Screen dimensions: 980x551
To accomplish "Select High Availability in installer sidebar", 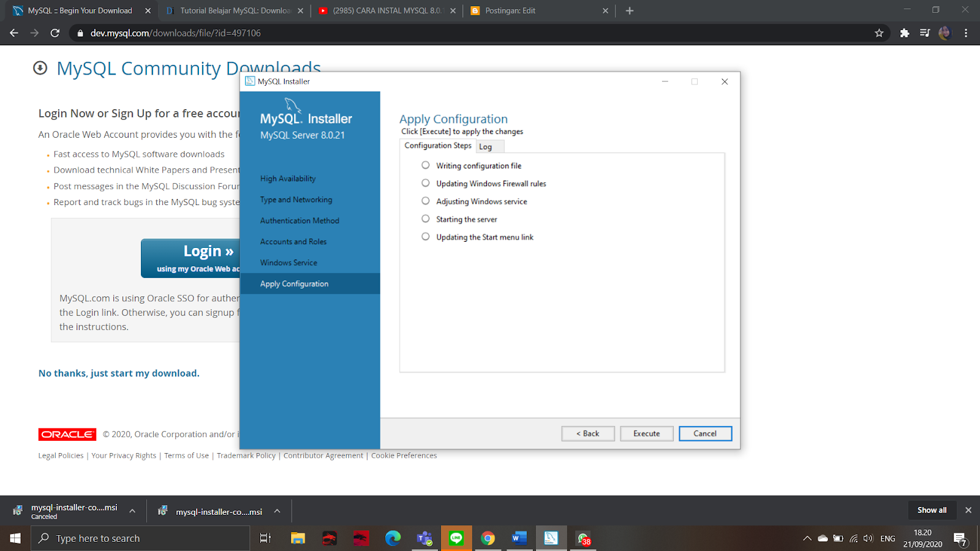I will click(x=288, y=179).
